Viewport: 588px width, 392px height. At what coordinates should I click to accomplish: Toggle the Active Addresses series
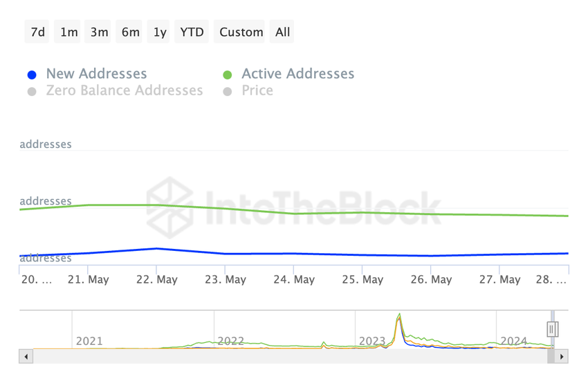pyautogui.click(x=297, y=74)
